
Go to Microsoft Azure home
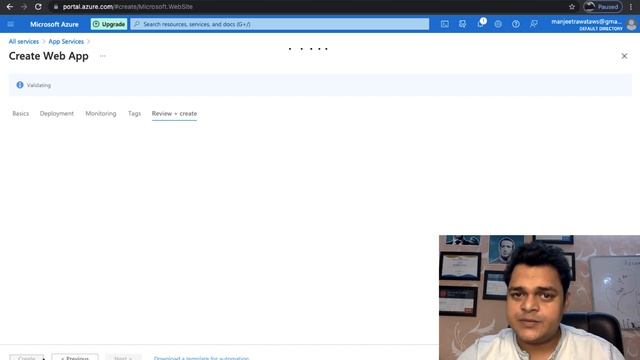click(x=54, y=24)
